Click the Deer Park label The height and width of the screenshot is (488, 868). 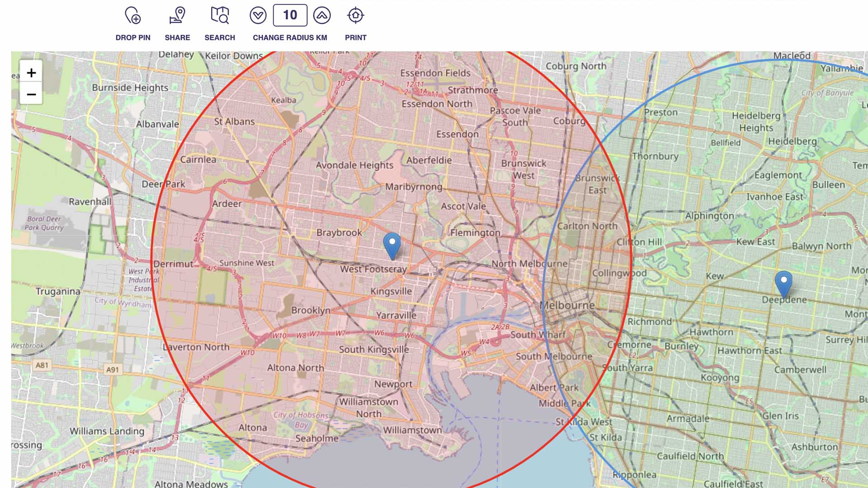tap(163, 184)
